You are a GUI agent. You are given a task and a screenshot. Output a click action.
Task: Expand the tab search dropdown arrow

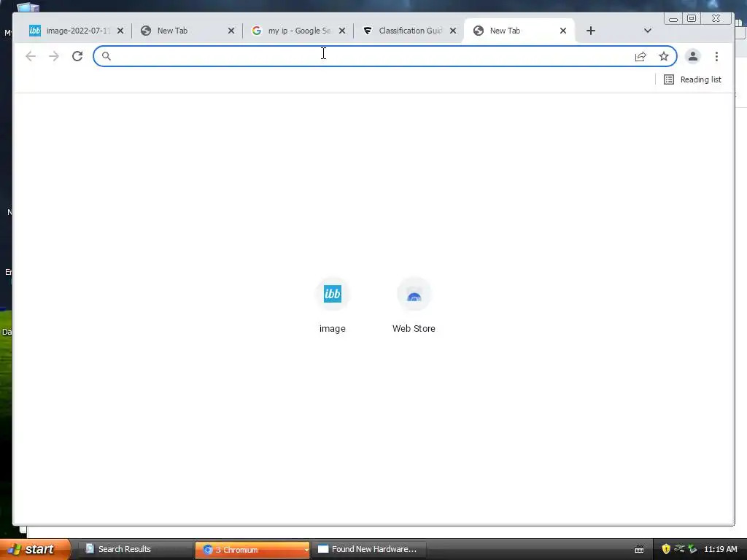point(648,31)
